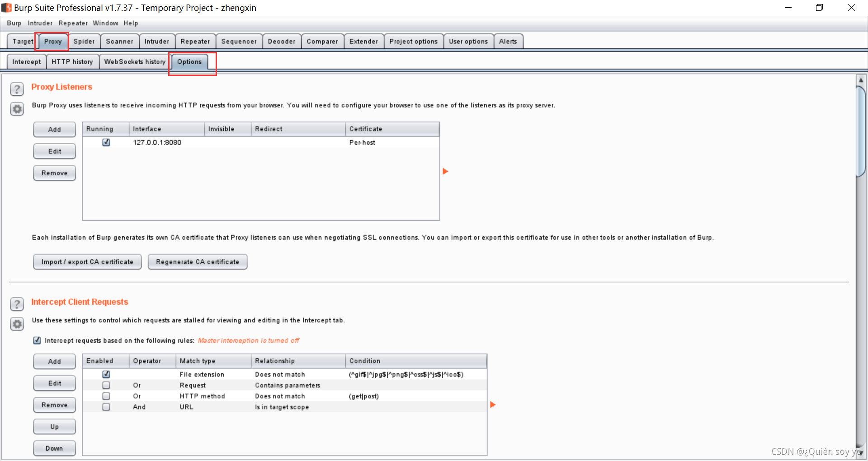Image resolution: width=868 pixels, height=461 pixels.
Task: Select the File extension rule row
Action: coord(285,374)
